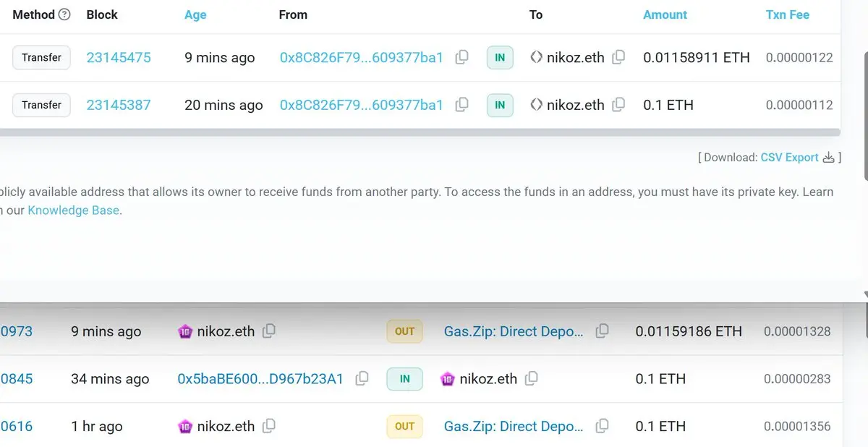Open sender 0x8C826F79...609377ba1 in first row

point(361,57)
